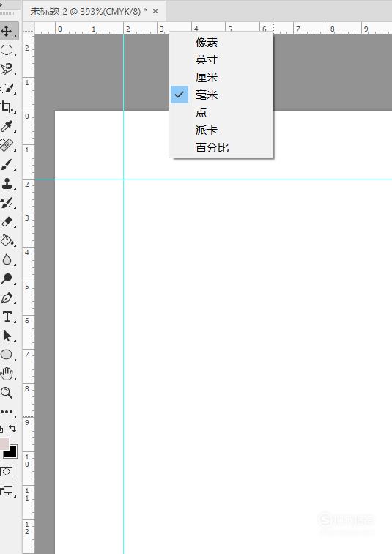Select the Elliptical Marquee tool
Image resolution: width=392 pixels, height=554 pixels.
pos(7,50)
